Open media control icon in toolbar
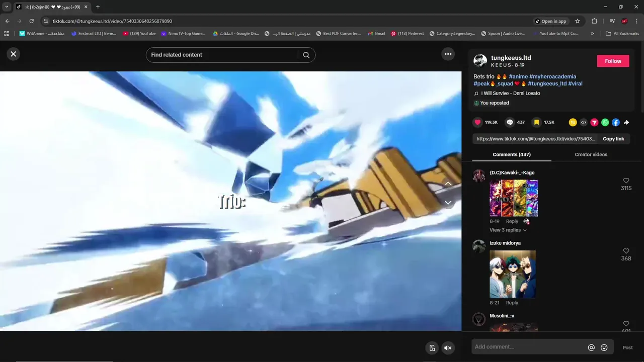This screenshot has height=362, width=644. [612, 21]
